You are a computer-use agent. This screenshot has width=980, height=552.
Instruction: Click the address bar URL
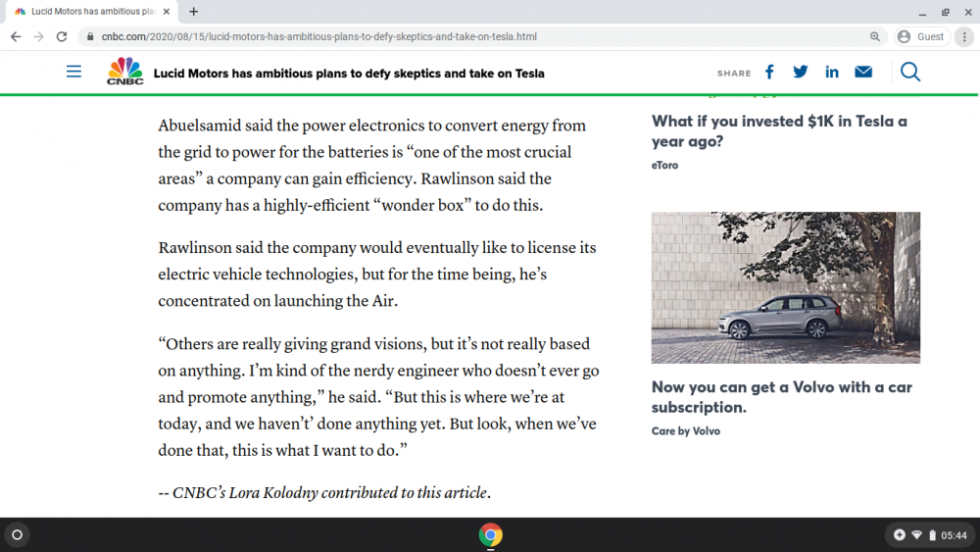click(318, 37)
